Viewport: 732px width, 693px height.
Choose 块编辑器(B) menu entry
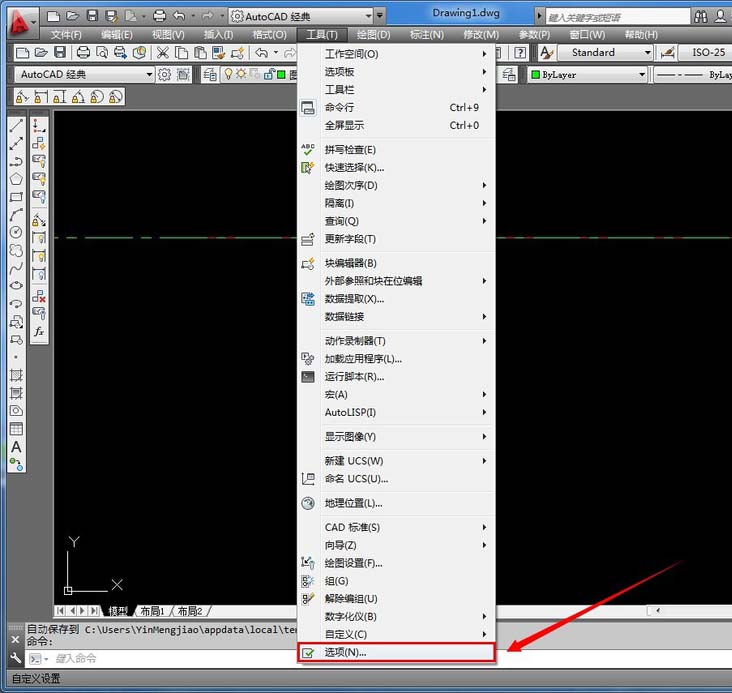[396, 263]
